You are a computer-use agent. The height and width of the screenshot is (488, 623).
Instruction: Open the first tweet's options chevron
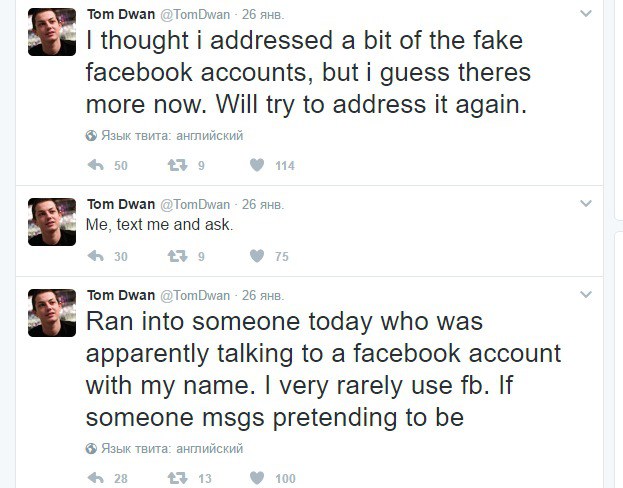pos(587,14)
